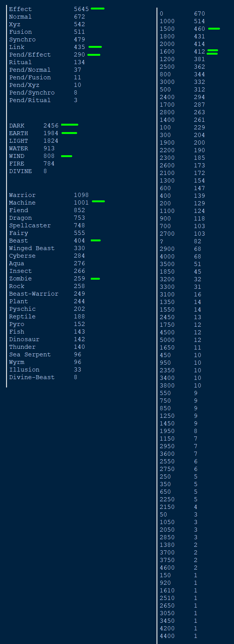Select the 'WIND' attribute label

click(17, 156)
